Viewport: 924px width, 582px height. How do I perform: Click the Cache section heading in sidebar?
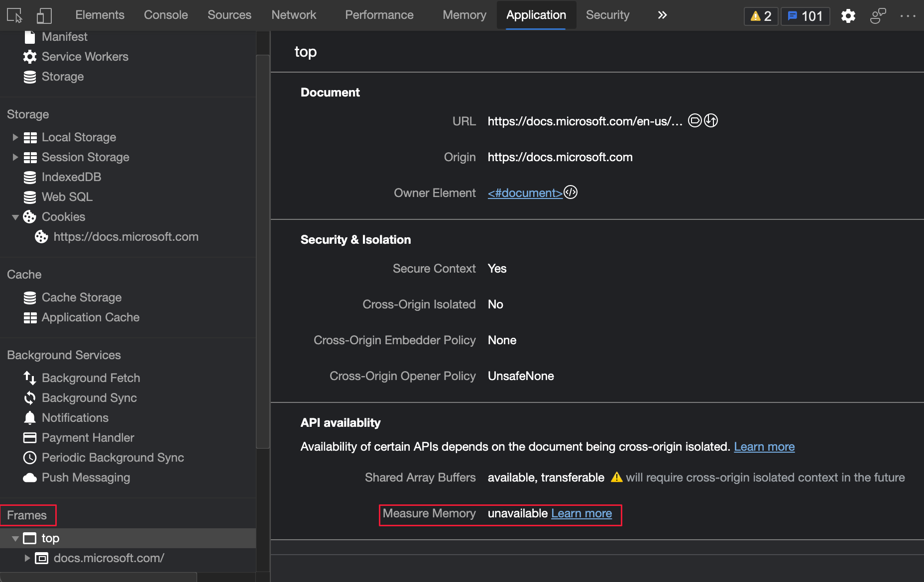click(x=24, y=275)
